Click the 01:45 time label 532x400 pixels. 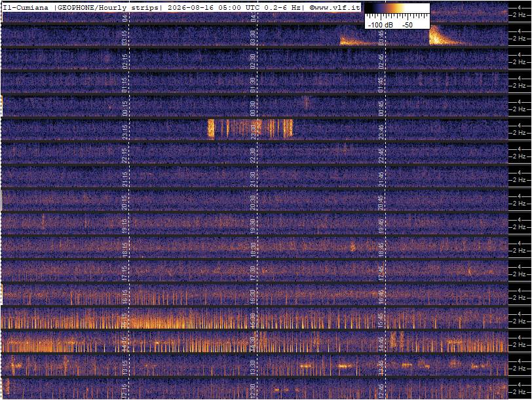click(x=381, y=84)
